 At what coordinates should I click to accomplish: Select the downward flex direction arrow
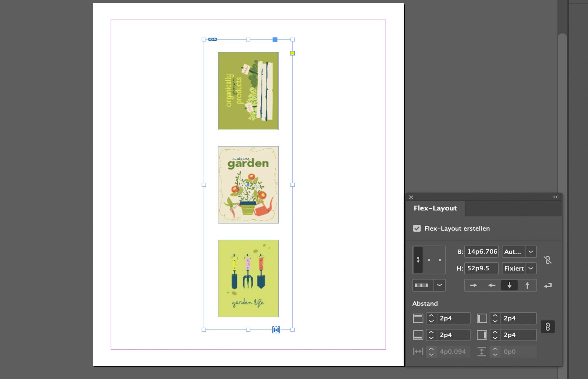coord(509,285)
